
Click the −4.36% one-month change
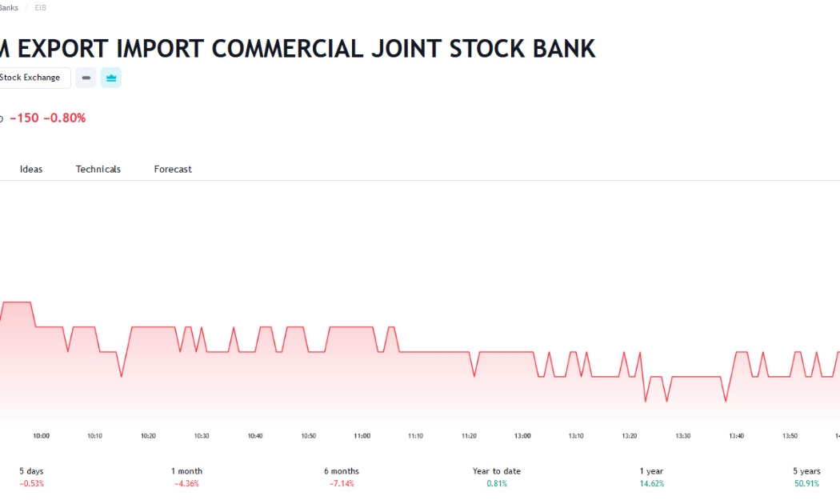point(186,484)
